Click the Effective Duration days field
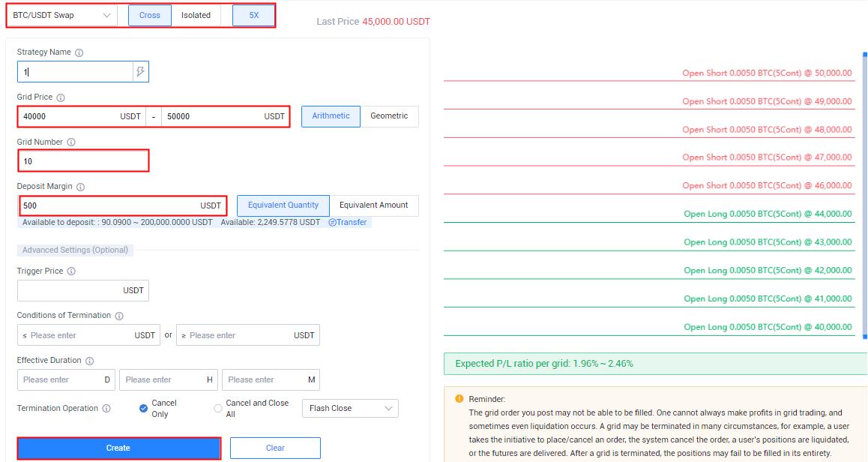Viewport: 868px width, 462px height. 67,380
